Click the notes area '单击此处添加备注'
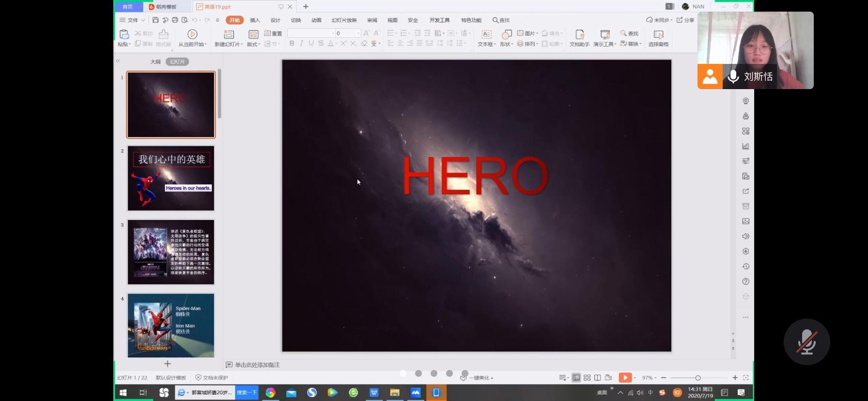This screenshot has height=401, width=868. click(257, 365)
